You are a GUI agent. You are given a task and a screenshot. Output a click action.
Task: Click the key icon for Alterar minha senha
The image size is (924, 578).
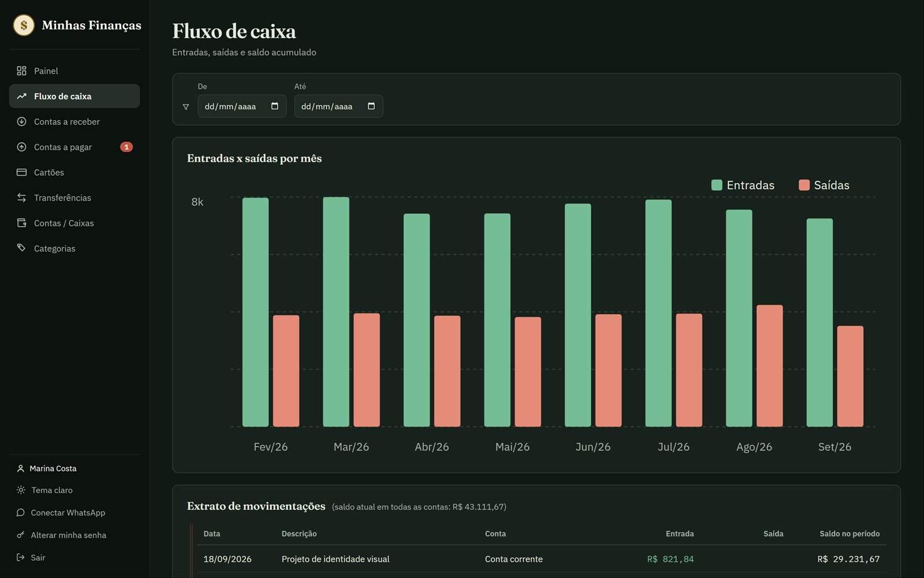[x=21, y=535]
